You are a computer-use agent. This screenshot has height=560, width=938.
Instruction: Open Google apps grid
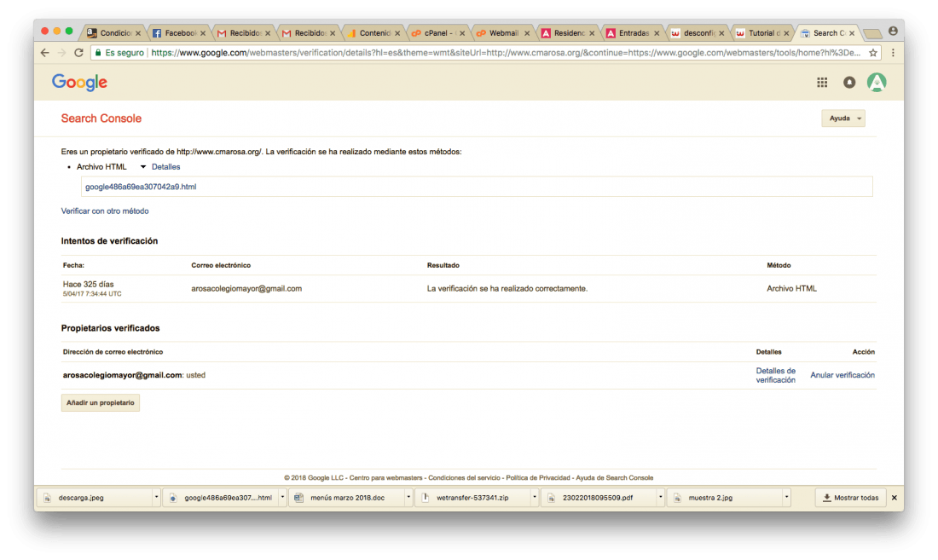coord(822,83)
